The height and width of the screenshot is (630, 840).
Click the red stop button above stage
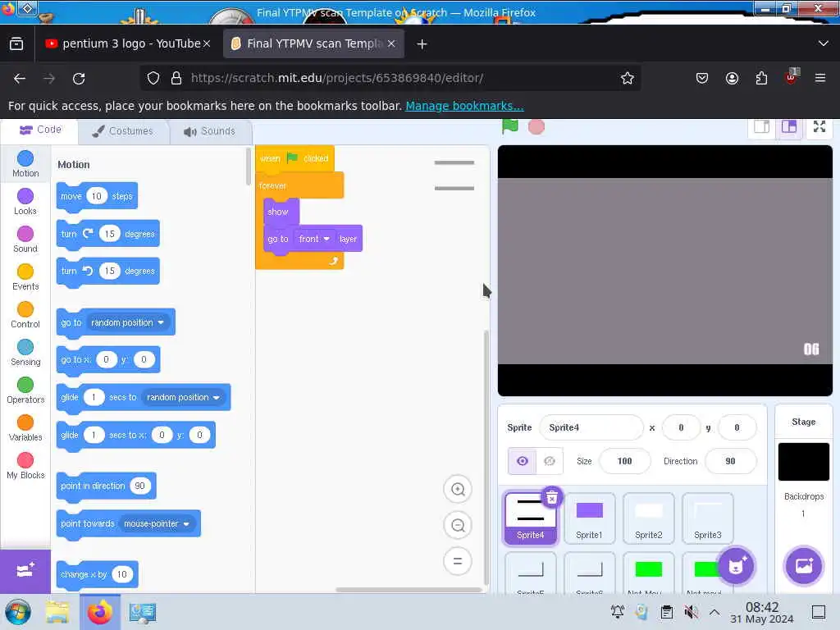click(x=536, y=127)
